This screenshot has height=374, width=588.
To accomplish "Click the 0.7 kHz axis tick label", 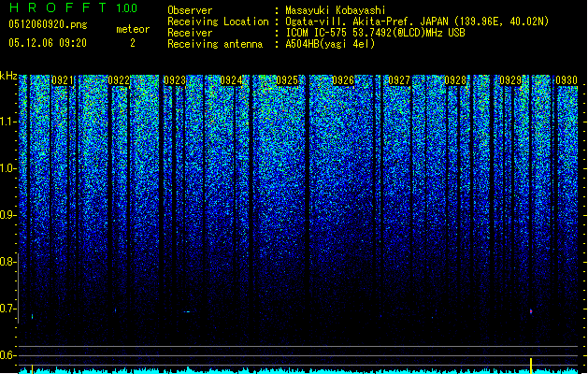I will (x=7, y=309).
